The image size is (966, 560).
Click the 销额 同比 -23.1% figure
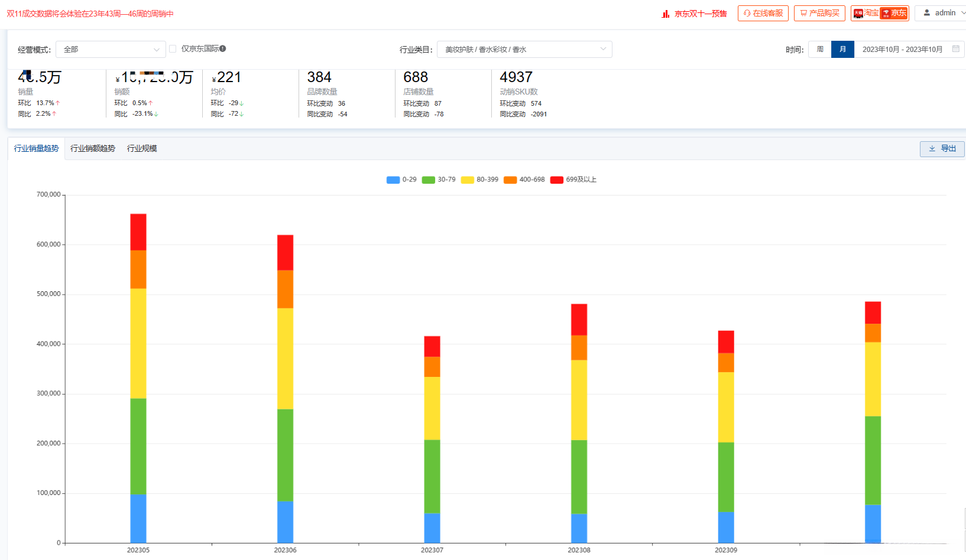click(x=142, y=113)
